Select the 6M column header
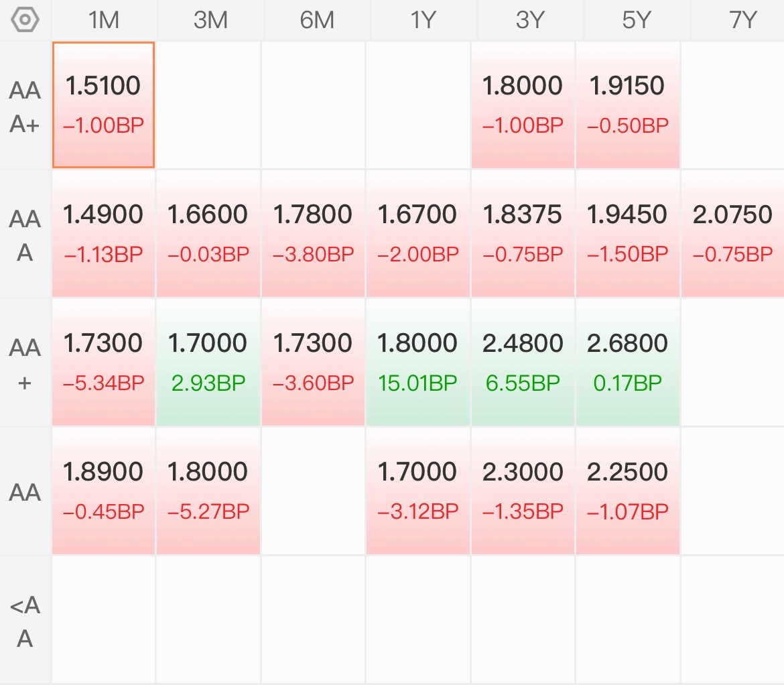This screenshot has height=685, width=784. (317, 20)
